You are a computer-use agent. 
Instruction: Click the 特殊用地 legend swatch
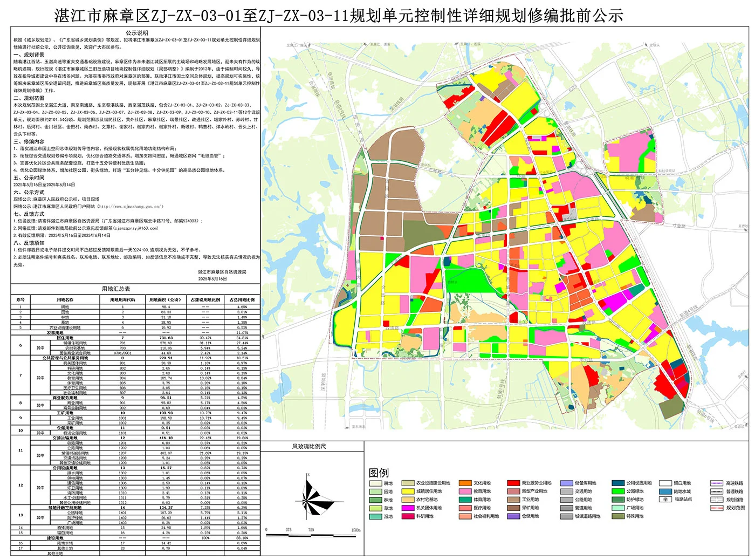point(618,516)
